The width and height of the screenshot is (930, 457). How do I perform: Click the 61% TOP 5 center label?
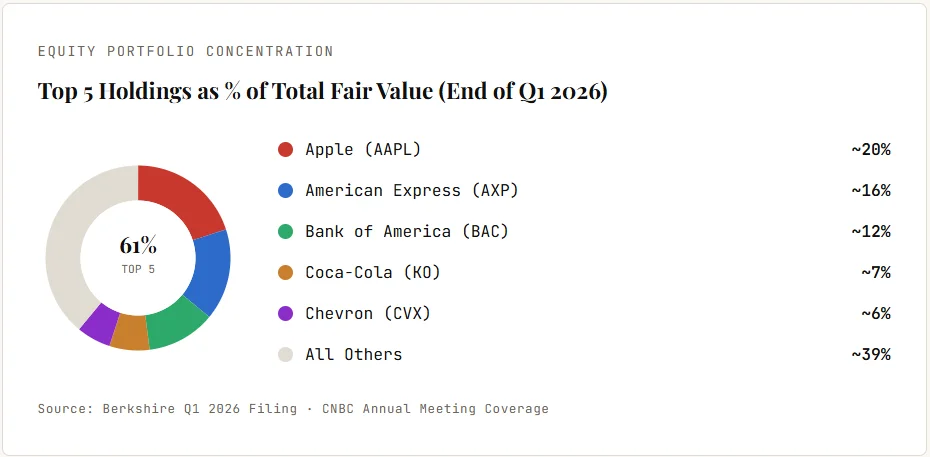pos(138,255)
